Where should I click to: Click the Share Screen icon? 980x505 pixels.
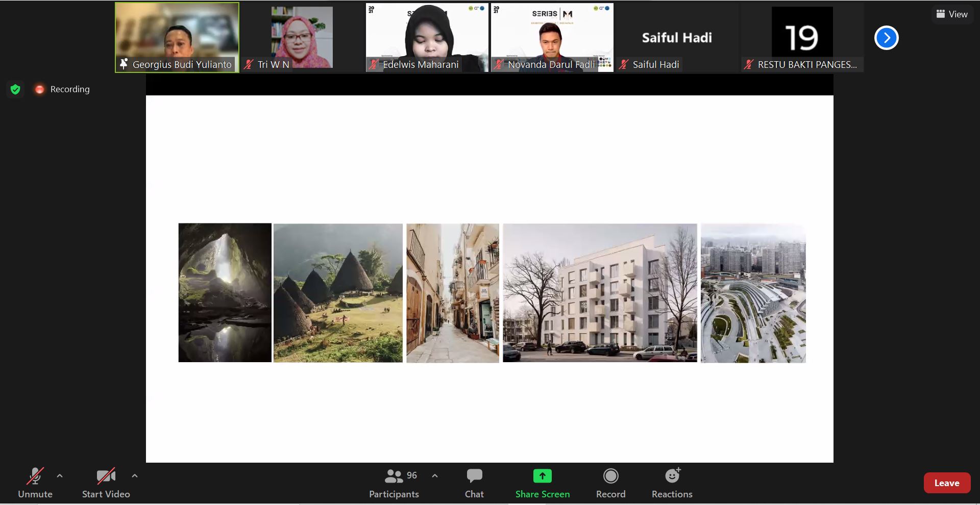pyautogui.click(x=542, y=476)
